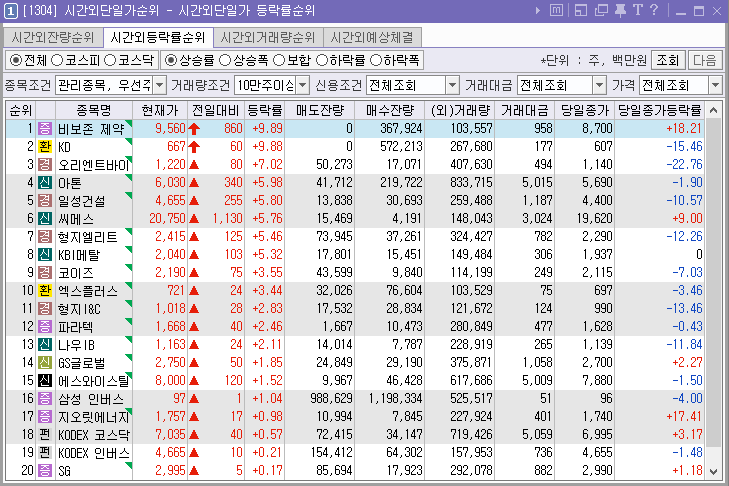Open the 거래량조건 dropdown
The width and height of the screenshot is (729, 486).
tap(303, 85)
